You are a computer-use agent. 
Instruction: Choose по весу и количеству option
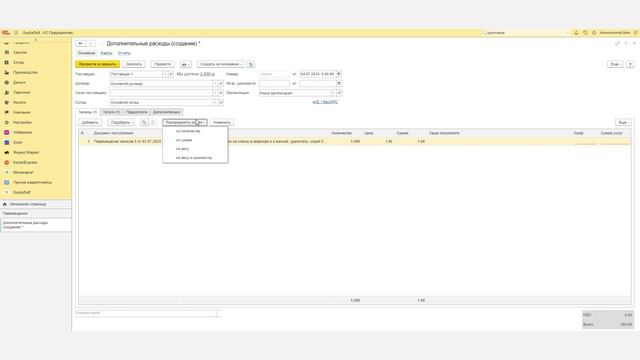coord(195,158)
